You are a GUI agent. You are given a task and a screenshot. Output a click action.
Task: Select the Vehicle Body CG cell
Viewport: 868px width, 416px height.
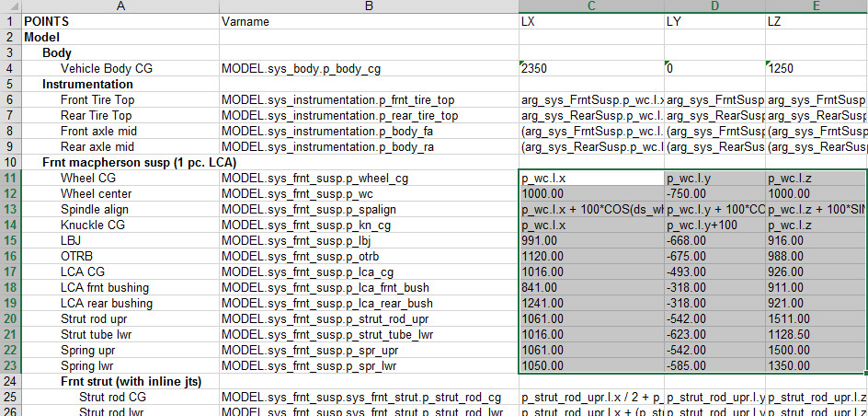pyautogui.click(x=120, y=69)
